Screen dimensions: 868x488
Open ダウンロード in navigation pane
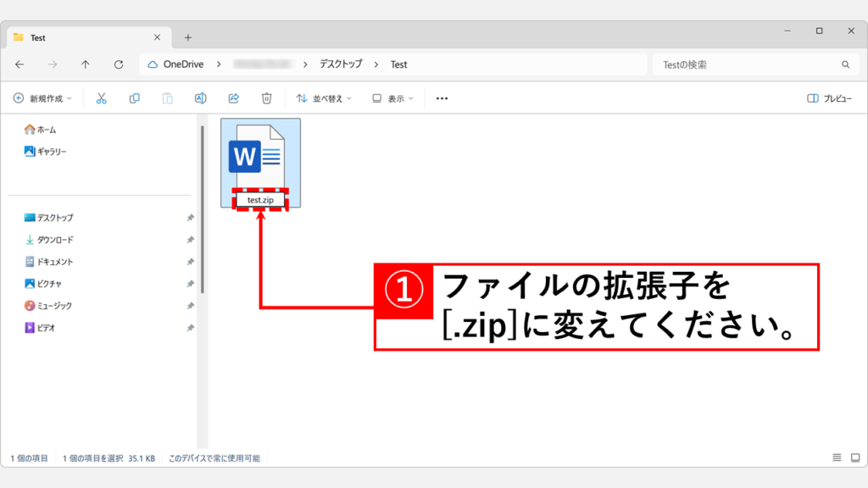pyautogui.click(x=48, y=240)
